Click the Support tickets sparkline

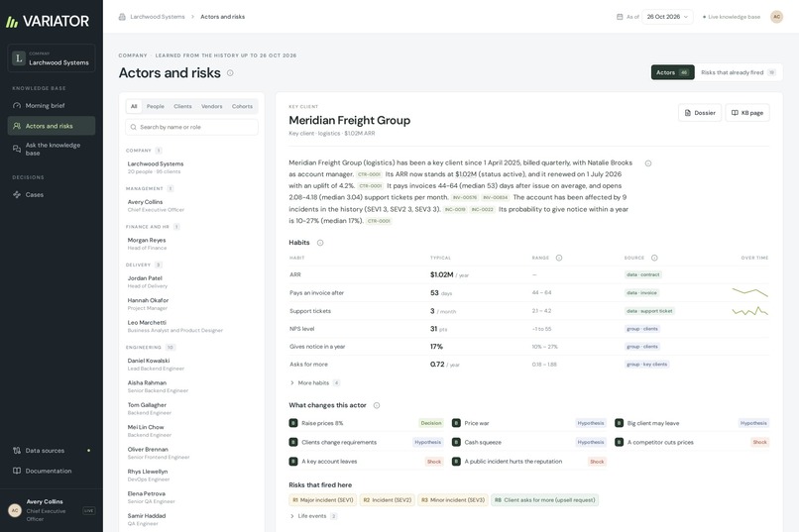(750, 310)
